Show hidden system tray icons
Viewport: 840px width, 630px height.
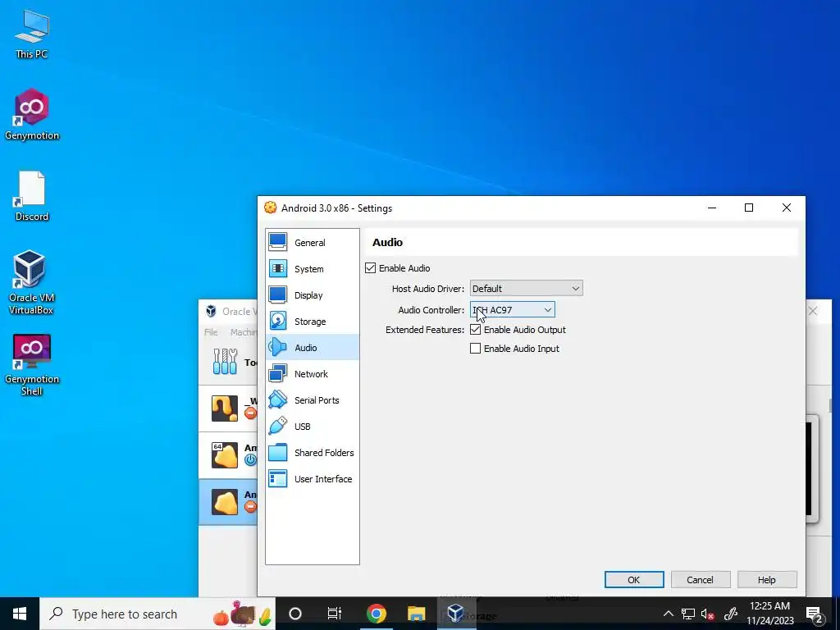[x=668, y=614]
